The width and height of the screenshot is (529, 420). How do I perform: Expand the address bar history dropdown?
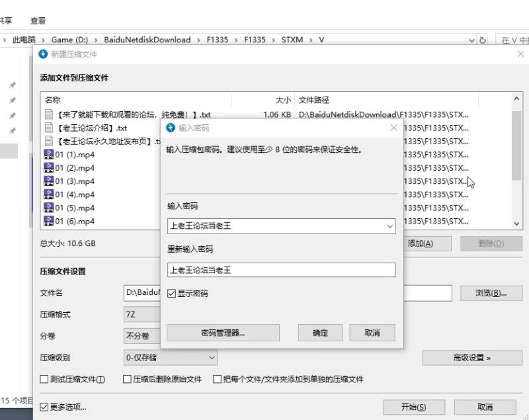coord(471,40)
